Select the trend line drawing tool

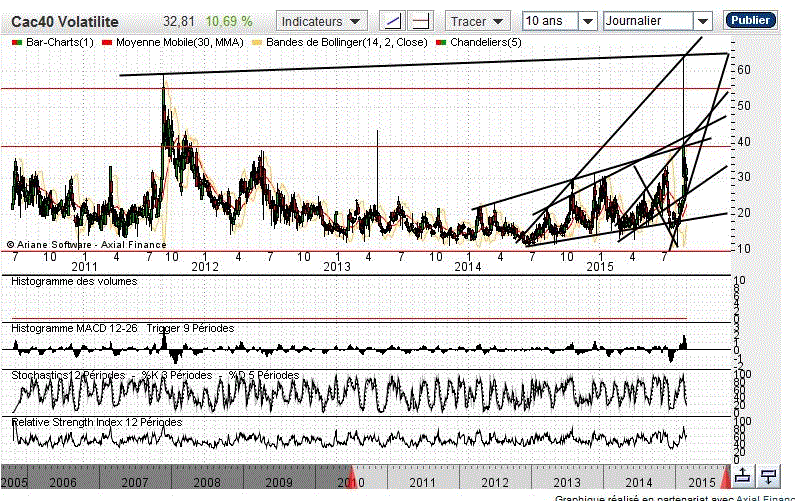click(394, 21)
